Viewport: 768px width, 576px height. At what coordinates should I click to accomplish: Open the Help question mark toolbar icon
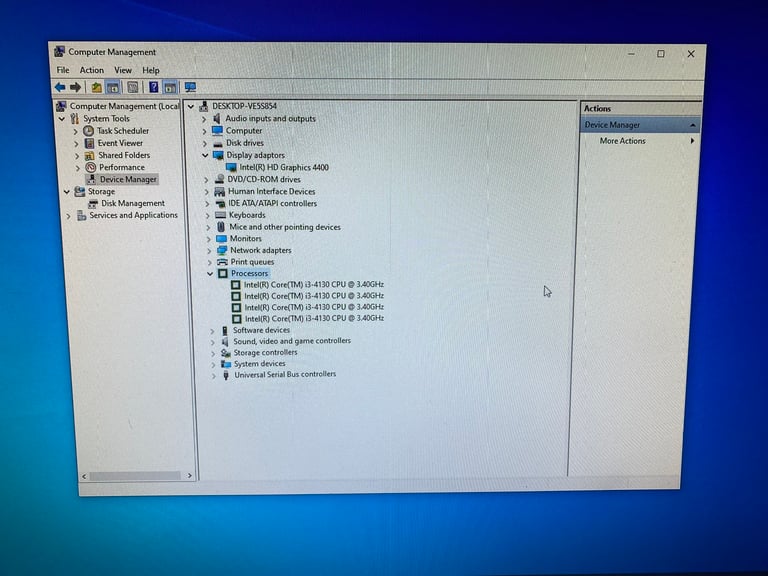click(154, 87)
